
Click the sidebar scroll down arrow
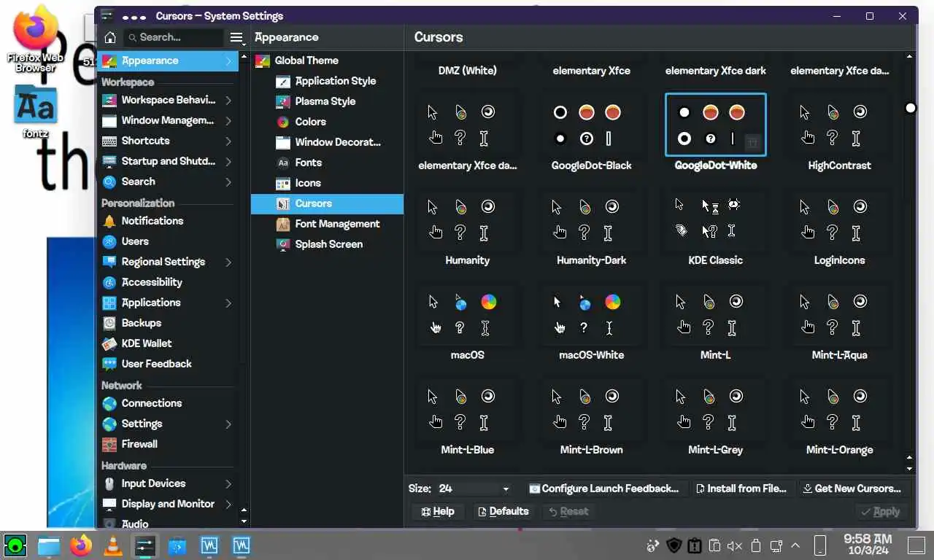[x=244, y=521]
